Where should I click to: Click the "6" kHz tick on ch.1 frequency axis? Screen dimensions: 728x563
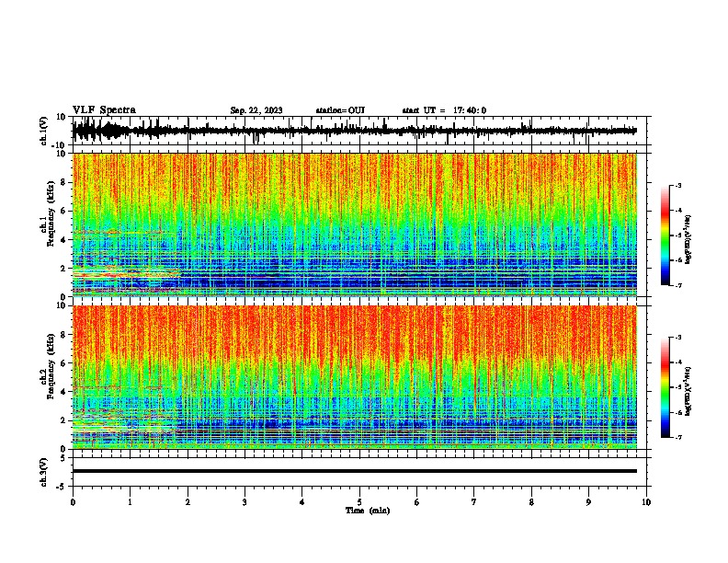(x=64, y=211)
